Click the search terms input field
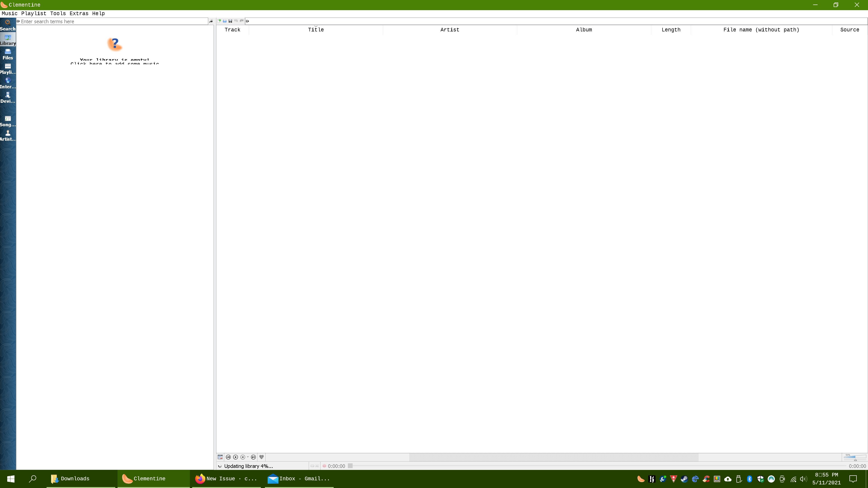Screen dimensions: 868x488 point(101,21)
